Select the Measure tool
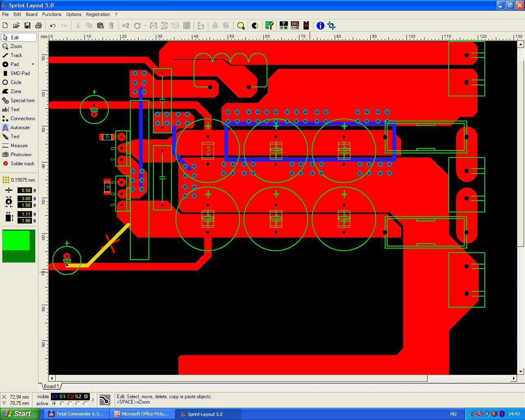Image resolution: width=525 pixels, height=420 pixels. pyautogui.click(x=19, y=146)
